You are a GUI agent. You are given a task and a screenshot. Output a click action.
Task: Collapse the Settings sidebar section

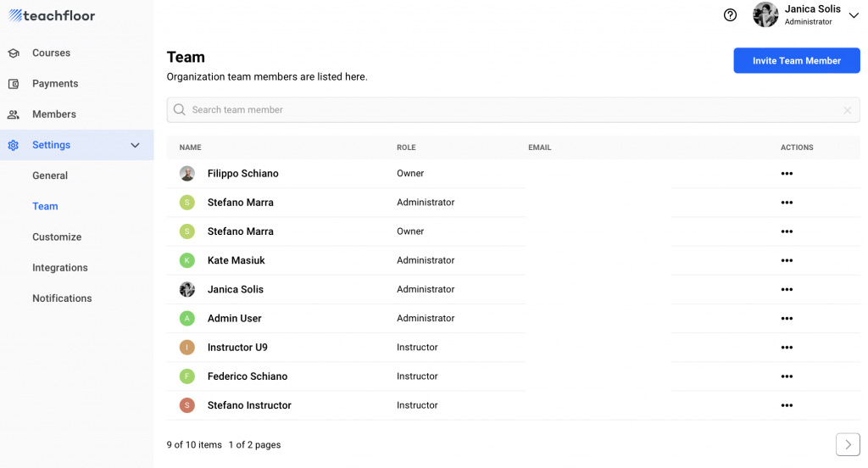tap(135, 145)
